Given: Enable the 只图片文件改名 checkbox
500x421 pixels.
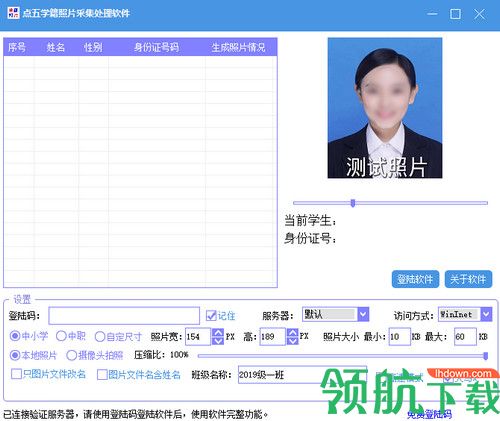Looking at the screenshot, I should [16, 374].
